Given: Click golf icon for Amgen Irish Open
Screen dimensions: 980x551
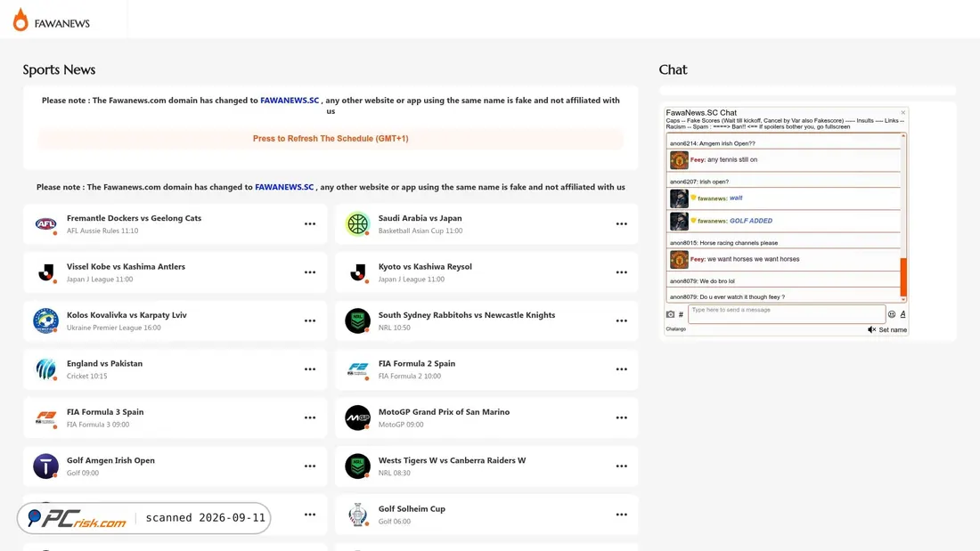Looking at the screenshot, I should click(45, 466).
